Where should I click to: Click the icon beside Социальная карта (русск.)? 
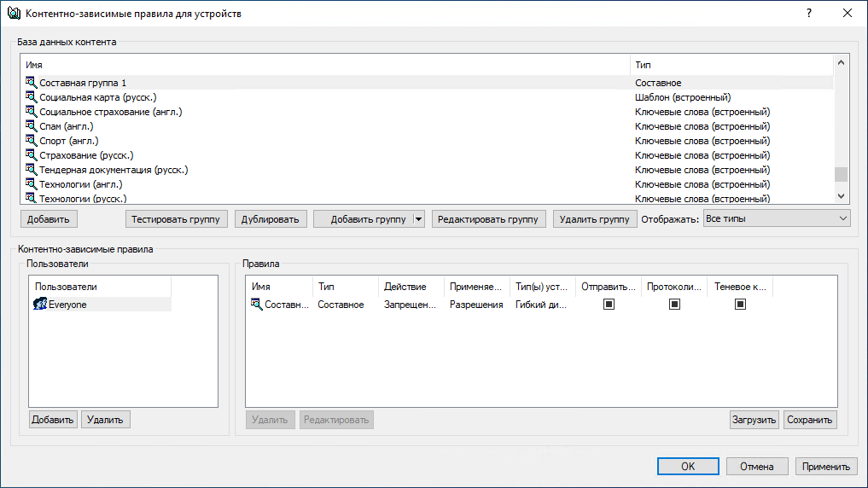tap(31, 96)
